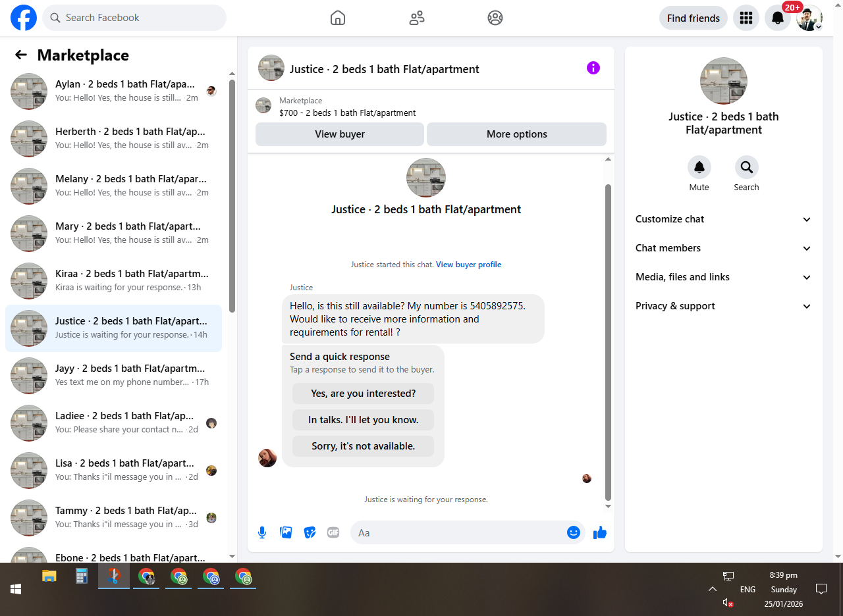Mute this conversation with the bell icon

699,167
